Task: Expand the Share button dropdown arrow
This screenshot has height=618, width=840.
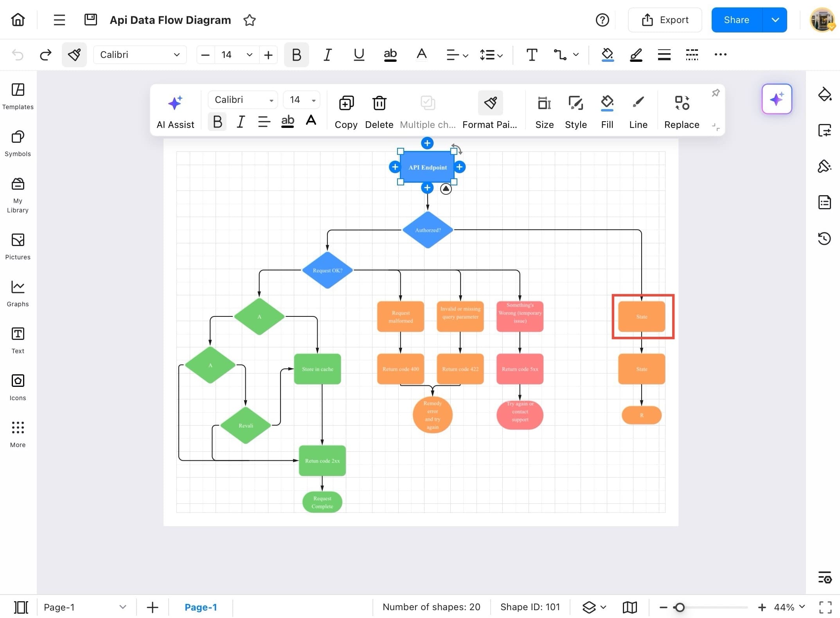Action: pos(775,20)
